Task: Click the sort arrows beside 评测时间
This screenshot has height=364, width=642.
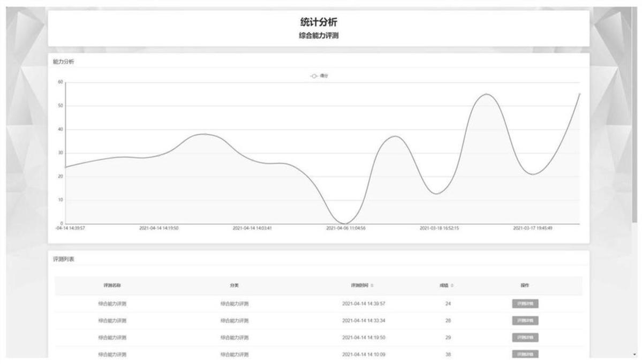Action: pos(372,286)
